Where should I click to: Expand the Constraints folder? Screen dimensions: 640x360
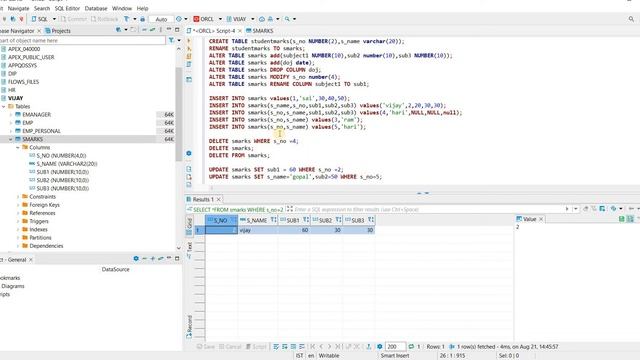[18, 197]
